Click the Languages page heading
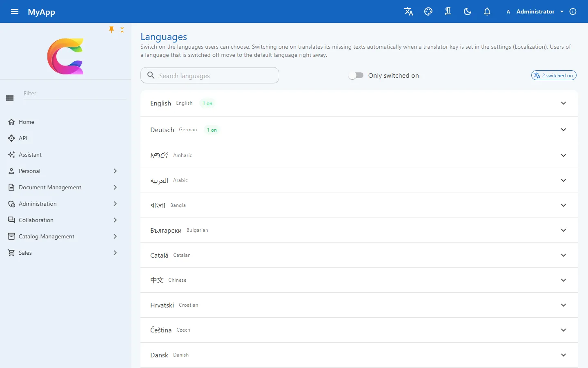 [x=164, y=37]
